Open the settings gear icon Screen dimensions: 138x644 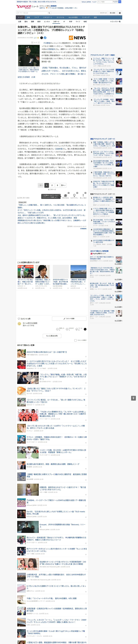[x=120, y=13]
